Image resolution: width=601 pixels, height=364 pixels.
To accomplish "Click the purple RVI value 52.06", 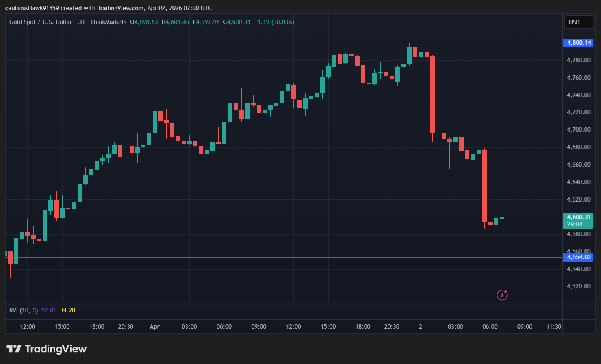I will 49,310.
